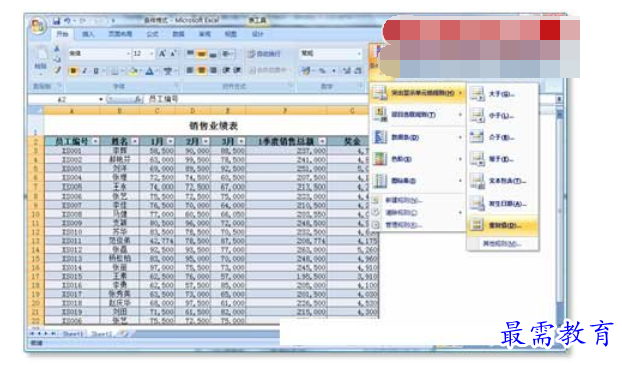Screen dimensions: 622x365
Task: Open the Name Box dropdown arrow
Action: click(101, 99)
